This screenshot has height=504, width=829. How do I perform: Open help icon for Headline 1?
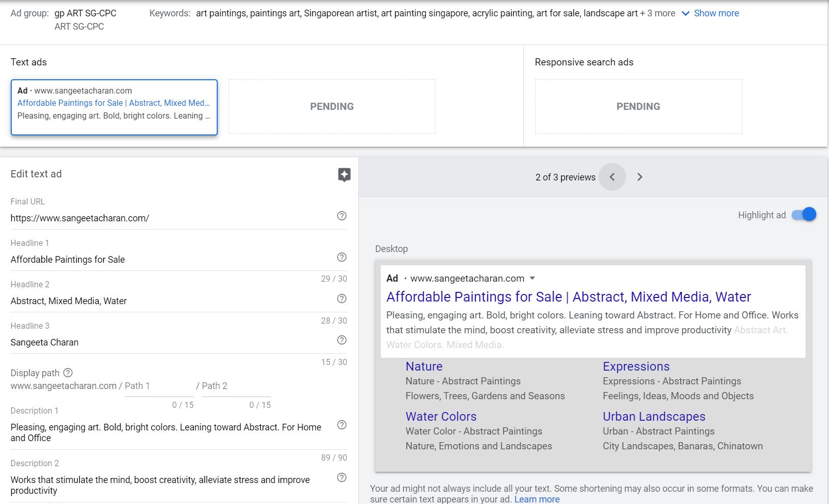(x=342, y=257)
